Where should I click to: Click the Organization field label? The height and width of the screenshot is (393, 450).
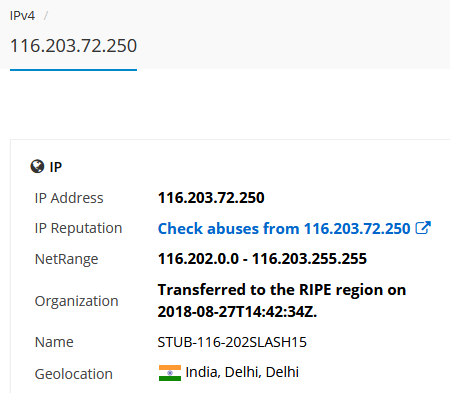click(x=76, y=301)
